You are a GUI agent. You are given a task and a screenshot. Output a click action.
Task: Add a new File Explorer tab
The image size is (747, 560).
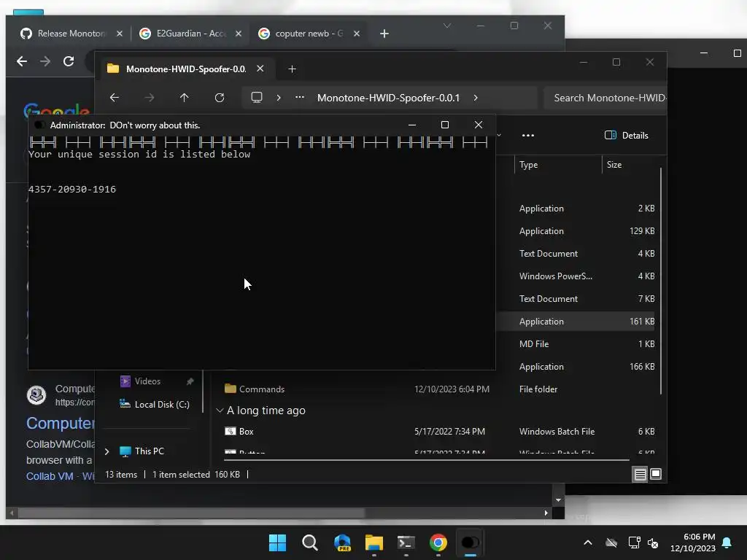[292, 69]
